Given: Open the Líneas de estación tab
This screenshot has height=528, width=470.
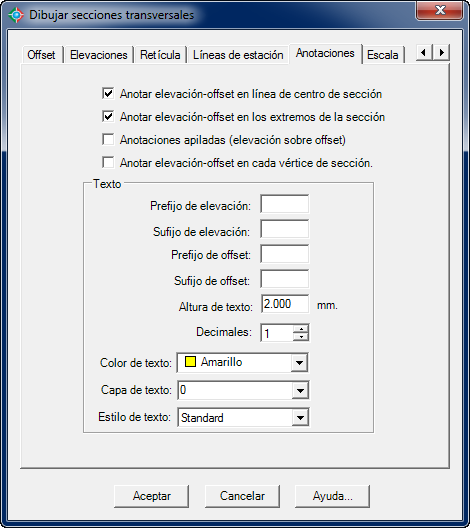Looking at the screenshot, I should coord(238,55).
